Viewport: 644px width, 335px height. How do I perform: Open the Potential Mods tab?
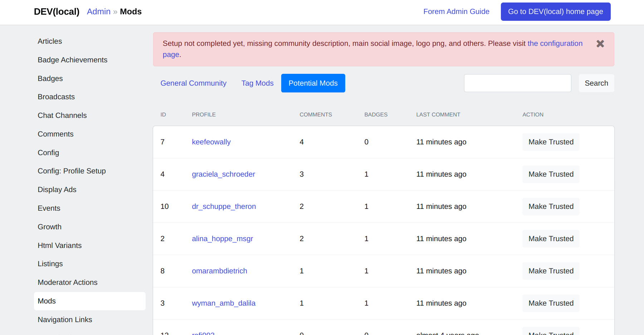pos(313,83)
